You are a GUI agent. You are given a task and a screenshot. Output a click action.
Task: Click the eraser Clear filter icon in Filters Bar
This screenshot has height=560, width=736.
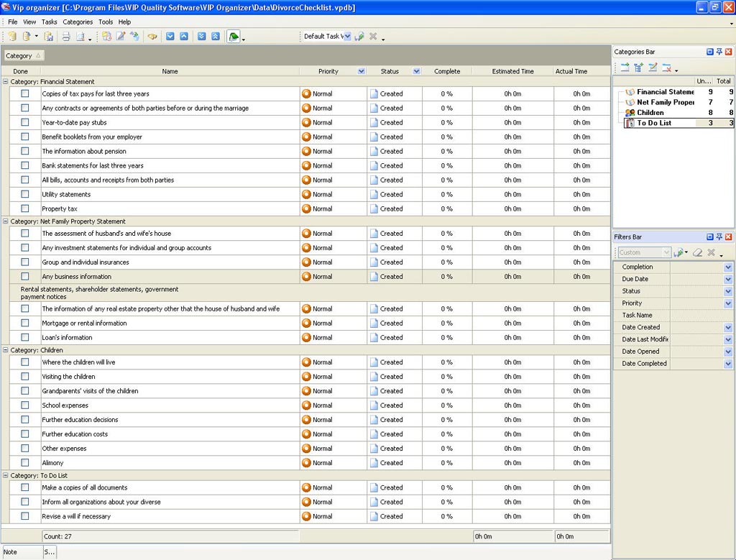[x=697, y=252]
